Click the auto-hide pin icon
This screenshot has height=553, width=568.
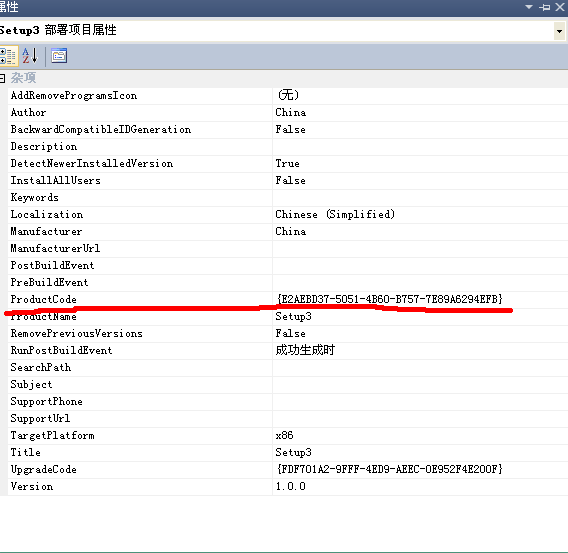pyautogui.click(x=544, y=7)
